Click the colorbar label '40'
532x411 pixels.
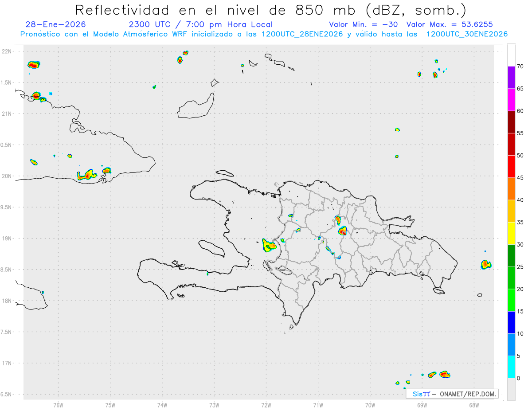point(520,200)
